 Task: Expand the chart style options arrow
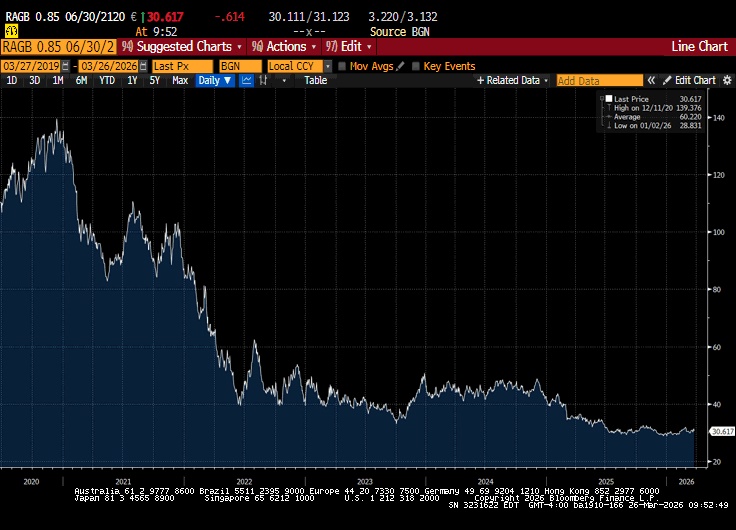[284, 80]
